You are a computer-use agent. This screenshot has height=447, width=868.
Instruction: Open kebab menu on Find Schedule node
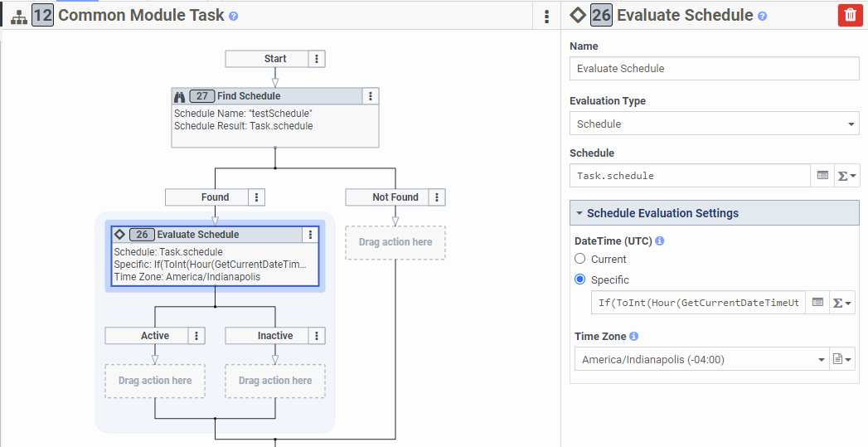point(371,96)
